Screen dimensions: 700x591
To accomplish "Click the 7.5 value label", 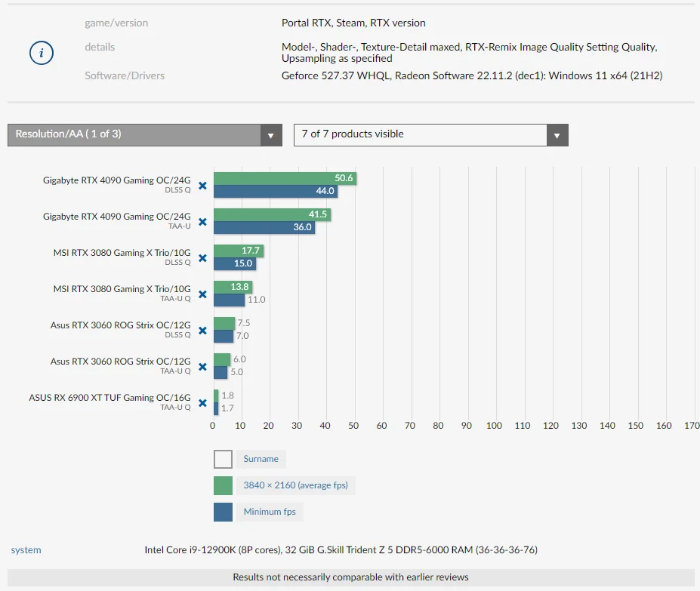I will (x=244, y=323).
